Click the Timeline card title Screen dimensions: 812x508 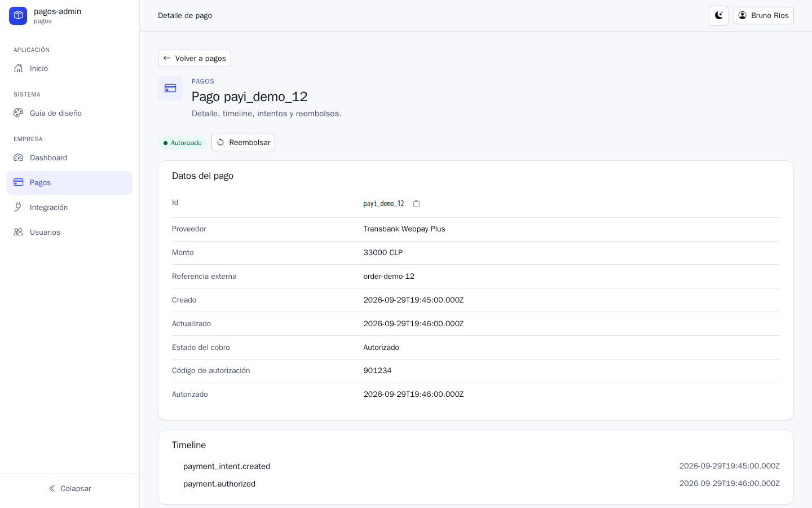[189, 445]
